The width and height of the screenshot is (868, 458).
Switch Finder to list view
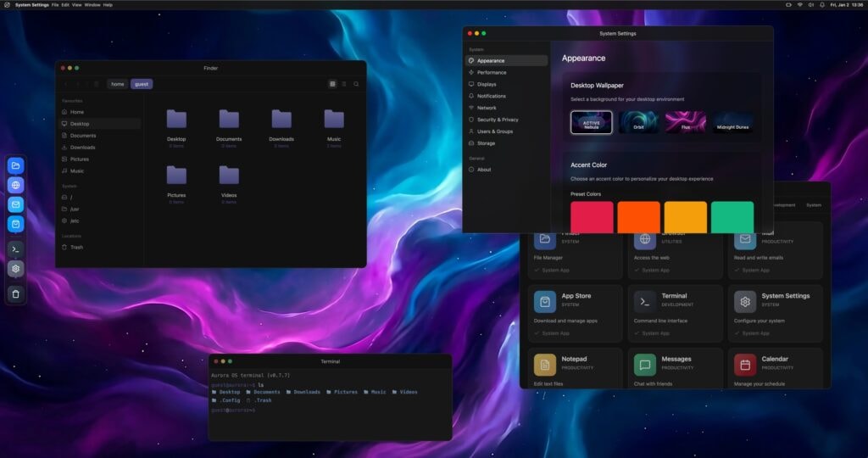pyautogui.click(x=344, y=84)
